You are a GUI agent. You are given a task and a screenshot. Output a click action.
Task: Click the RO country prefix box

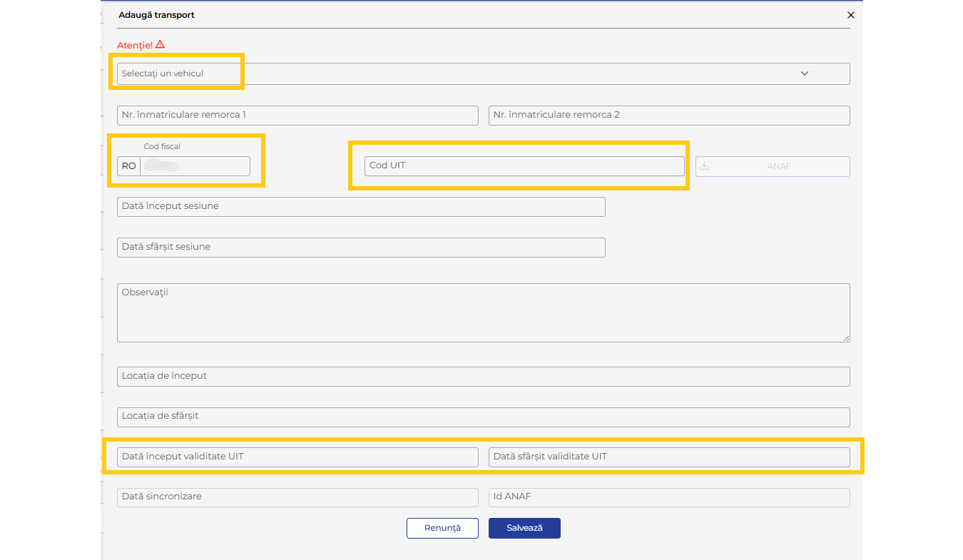tap(128, 166)
